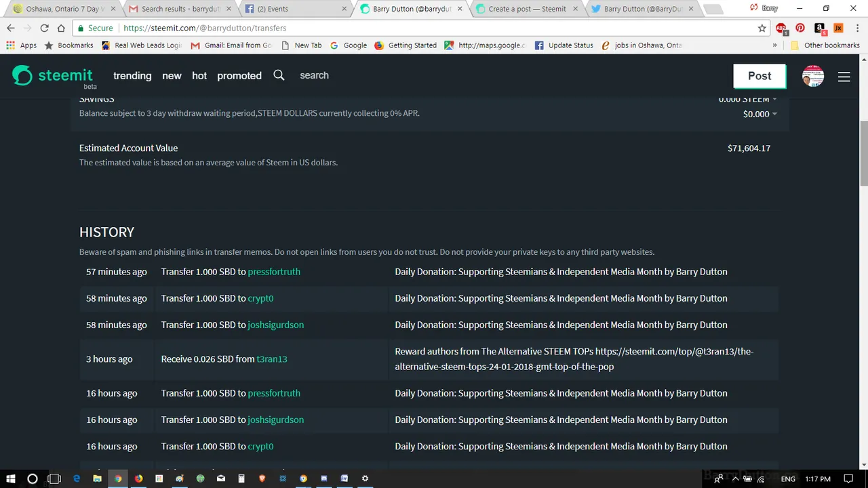Open the Gmail: Email from Google bookmark
868x488 pixels.
(x=231, y=45)
